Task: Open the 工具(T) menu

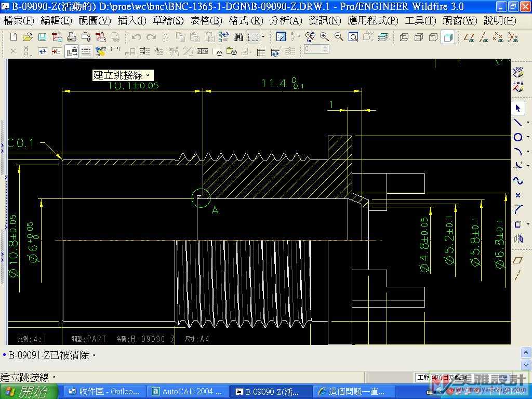Action: [x=420, y=21]
